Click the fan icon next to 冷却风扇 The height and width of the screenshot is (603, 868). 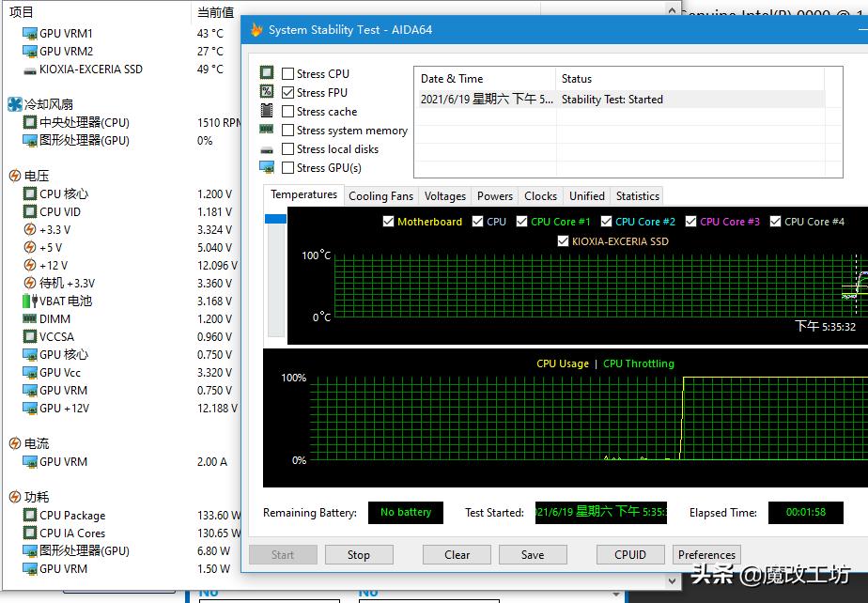15,104
